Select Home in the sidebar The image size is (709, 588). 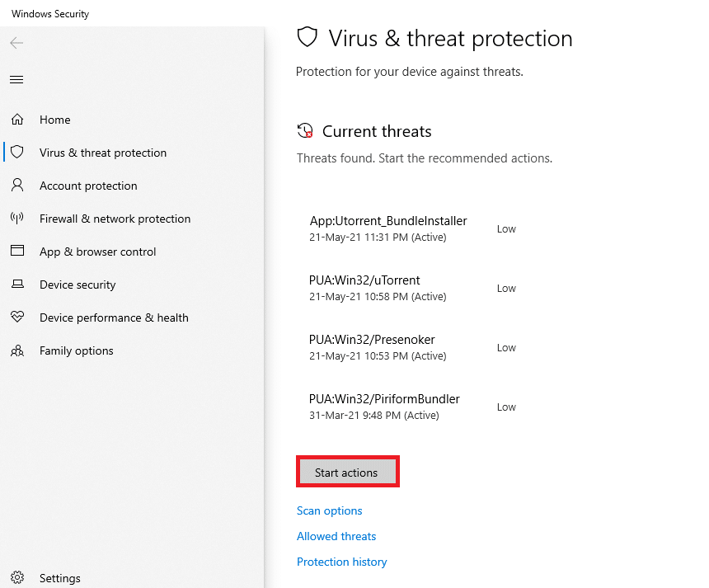coord(55,120)
